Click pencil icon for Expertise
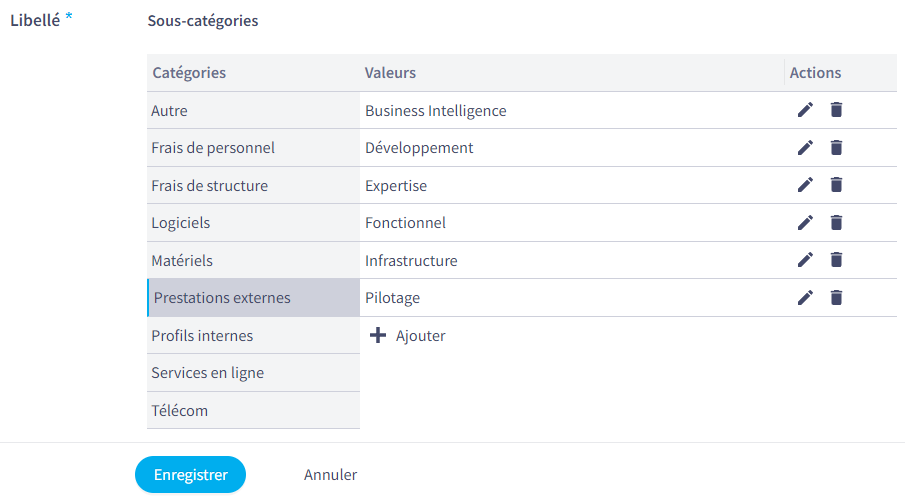Viewport: 905px width, 501px height. [x=805, y=185]
